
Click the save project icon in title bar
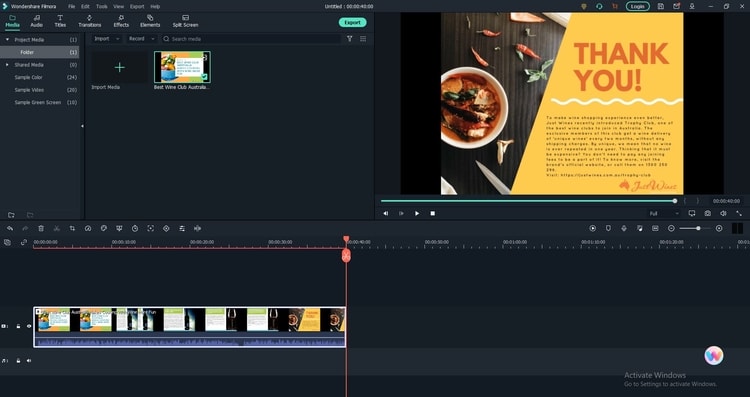pos(661,6)
